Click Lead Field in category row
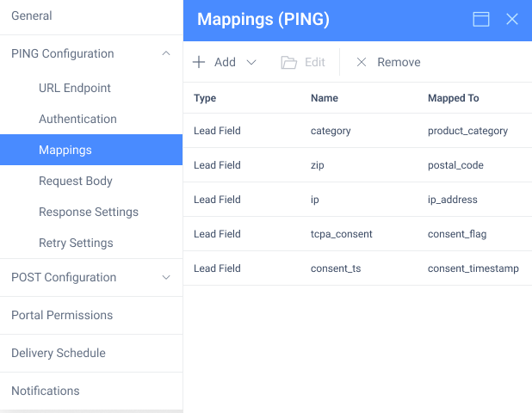 click(217, 131)
